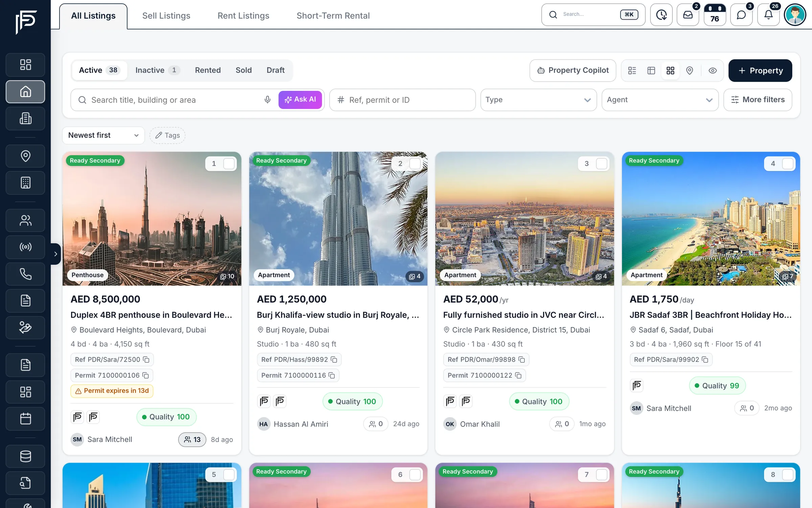Open the Property Copilot button
The width and height of the screenshot is (812, 508).
(x=573, y=70)
